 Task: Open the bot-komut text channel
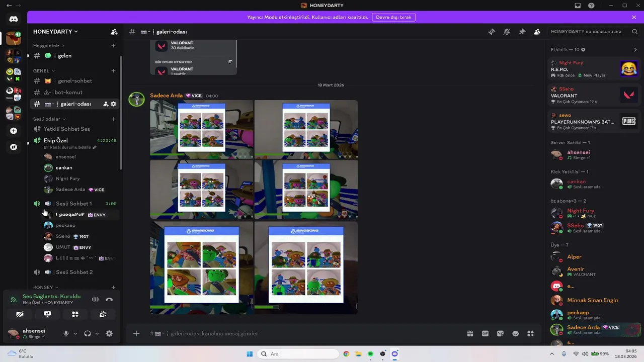tap(74, 93)
